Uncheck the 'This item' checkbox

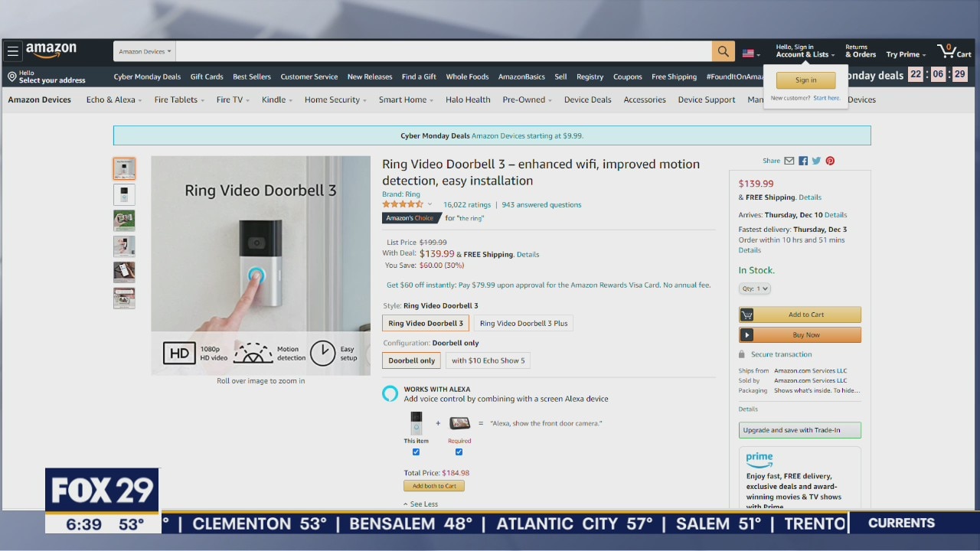pyautogui.click(x=416, y=452)
